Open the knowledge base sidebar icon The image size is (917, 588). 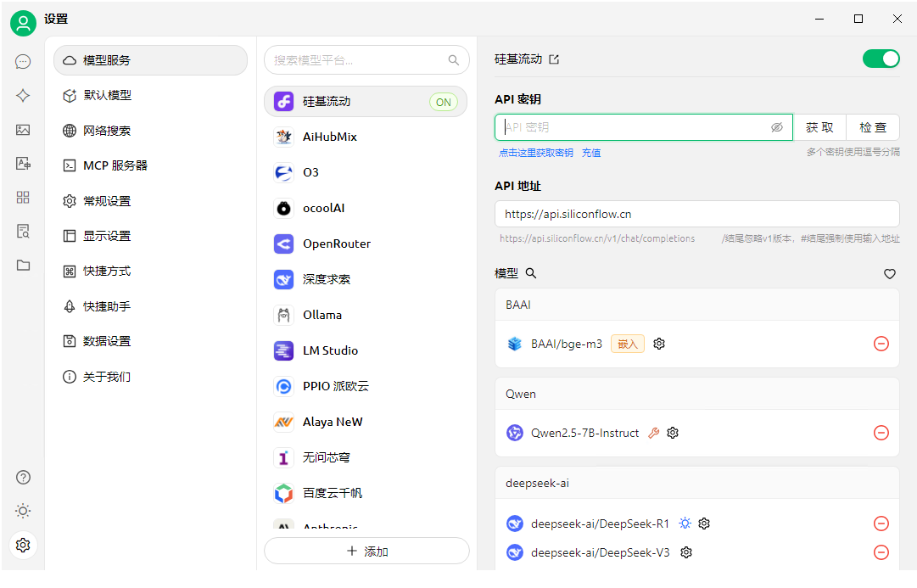tap(23, 231)
